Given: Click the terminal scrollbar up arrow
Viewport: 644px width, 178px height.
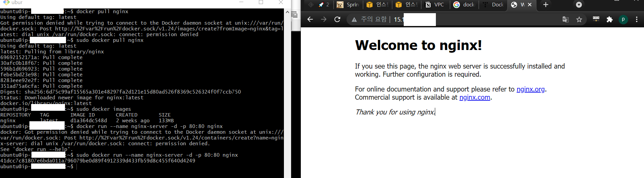Looking at the screenshot, I should coord(287,12).
